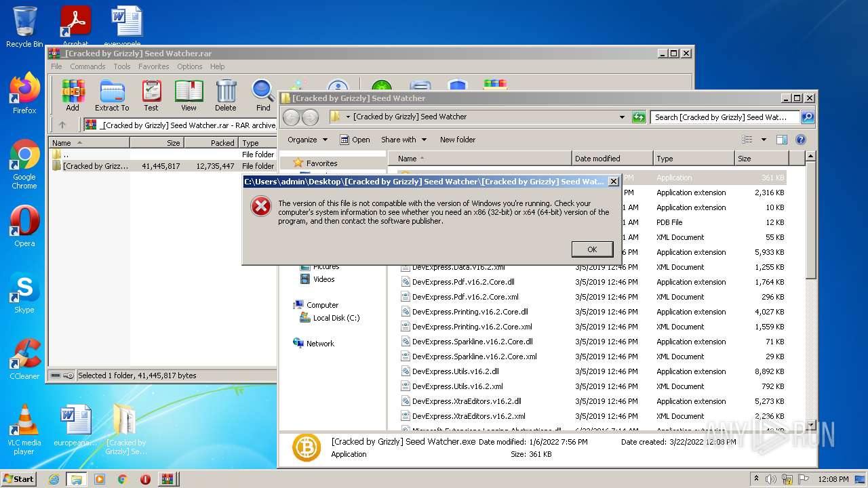Open Explorer help icon
This screenshot has height=488, width=868.
(x=800, y=140)
